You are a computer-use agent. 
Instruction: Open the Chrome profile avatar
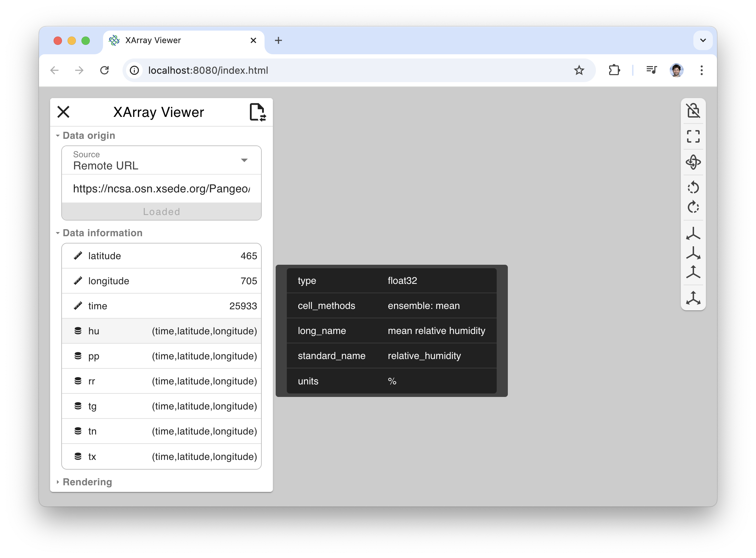pyautogui.click(x=676, y=70)
